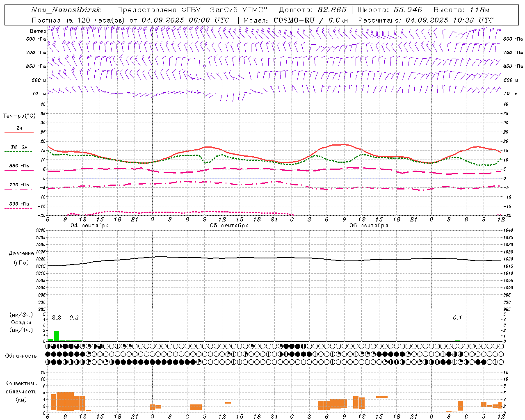
Task: Click the Конвективн. panel label
Action: [21, 383]
